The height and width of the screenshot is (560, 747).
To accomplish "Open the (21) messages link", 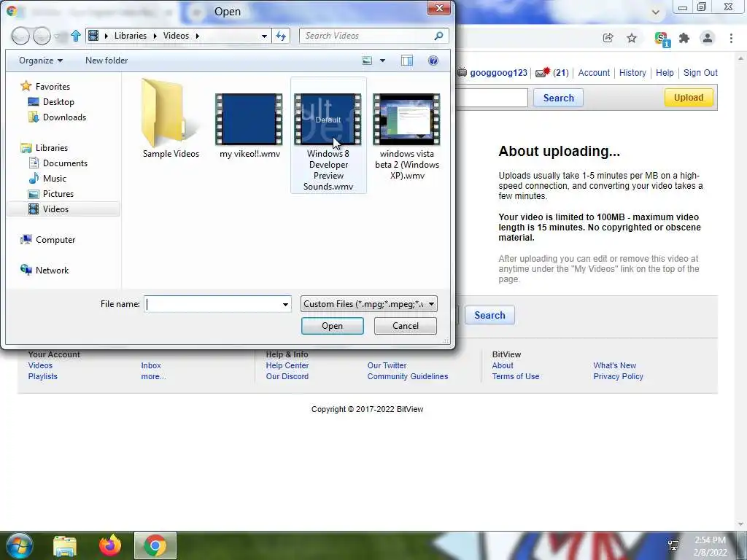I will point(561,73).
